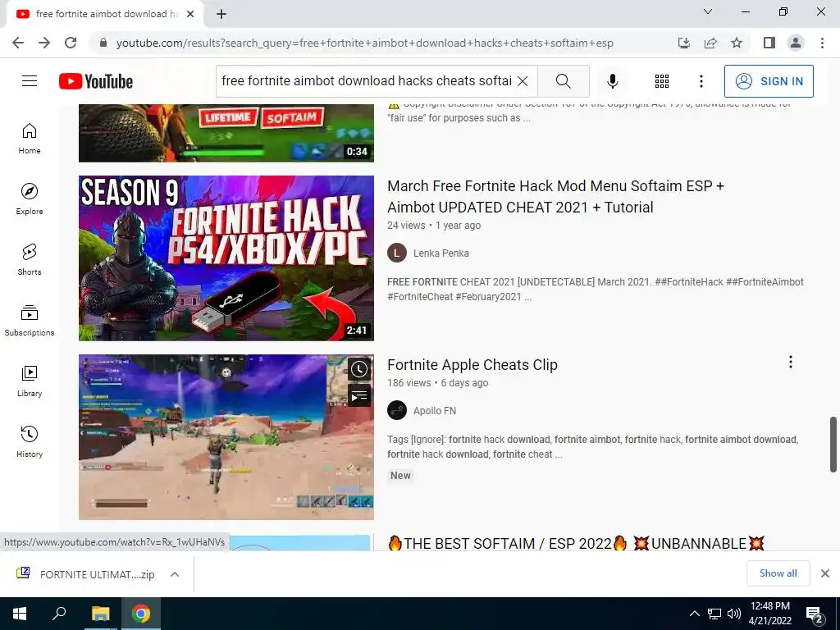
Task: Open History in the sidebar
Action: (30, 441)
